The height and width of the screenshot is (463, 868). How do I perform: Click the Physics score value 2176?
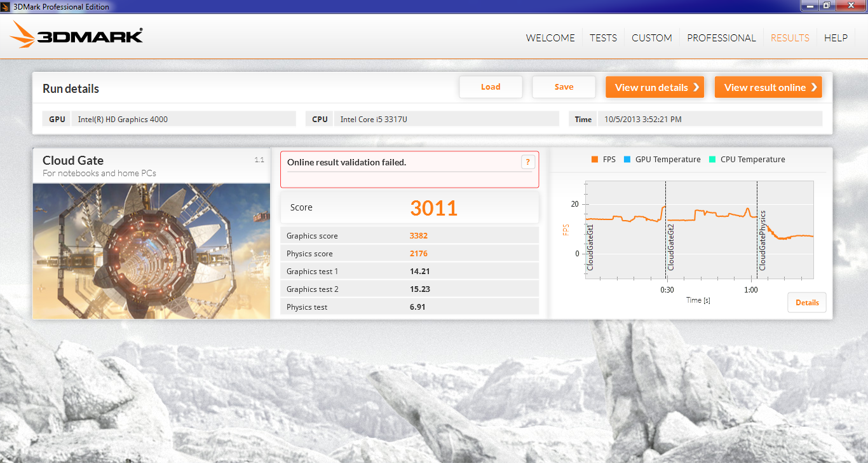[x=419, y=254]
